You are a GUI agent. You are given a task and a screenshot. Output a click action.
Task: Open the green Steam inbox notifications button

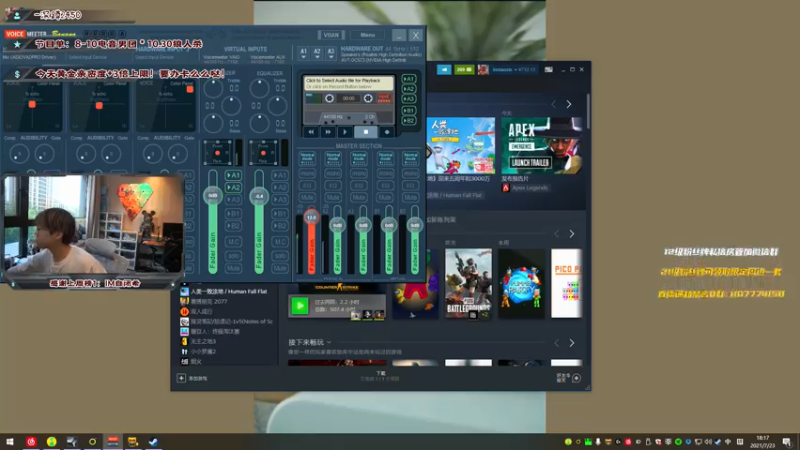coord(464,69)
